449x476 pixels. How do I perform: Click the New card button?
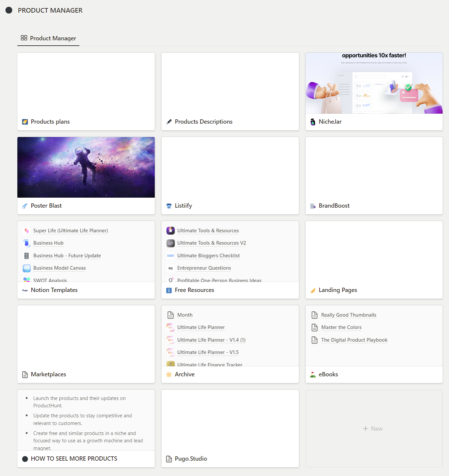pyautogui.click(x=373, y=429)
